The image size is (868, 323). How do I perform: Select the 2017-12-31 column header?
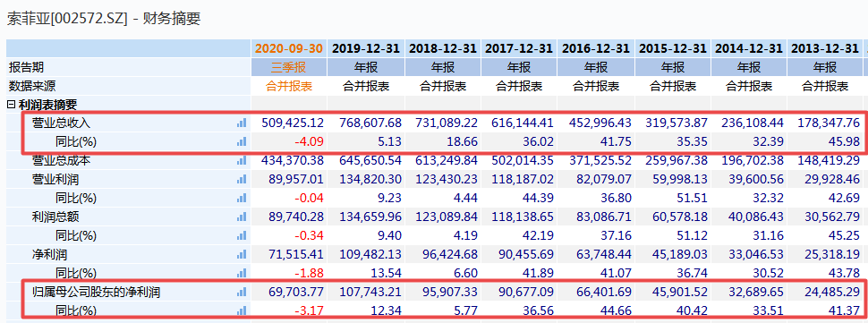click(519, 48)
